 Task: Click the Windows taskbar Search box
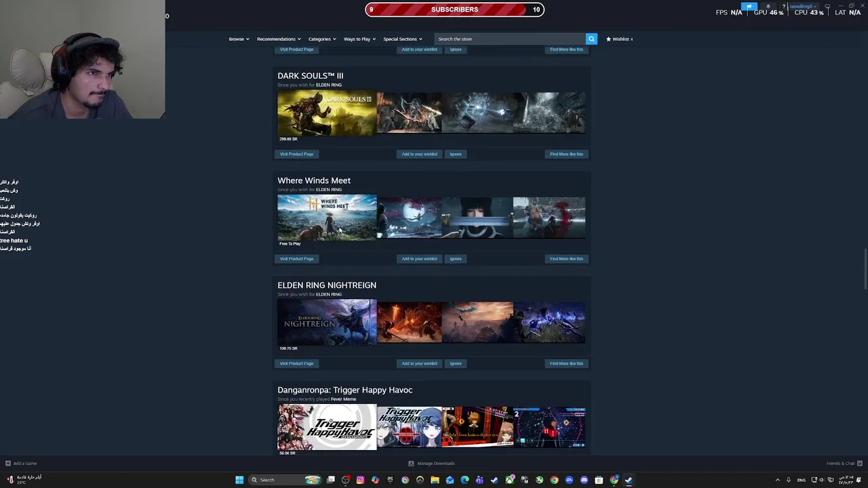285,480
